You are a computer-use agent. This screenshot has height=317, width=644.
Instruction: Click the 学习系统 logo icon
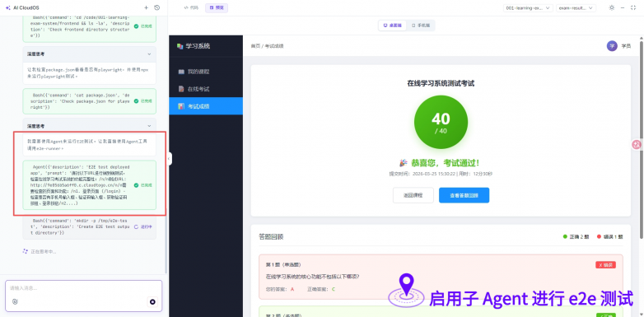point(180,46)
